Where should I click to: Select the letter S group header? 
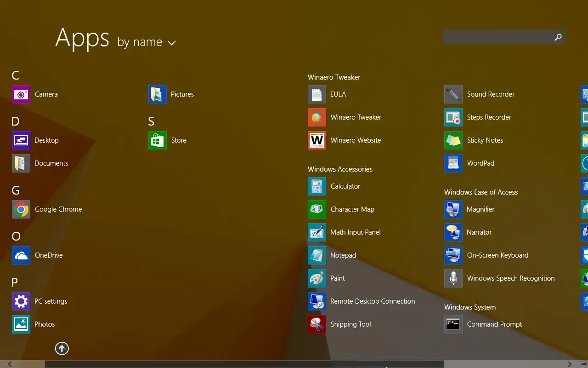pyautogui.click(x=151, y=121)
